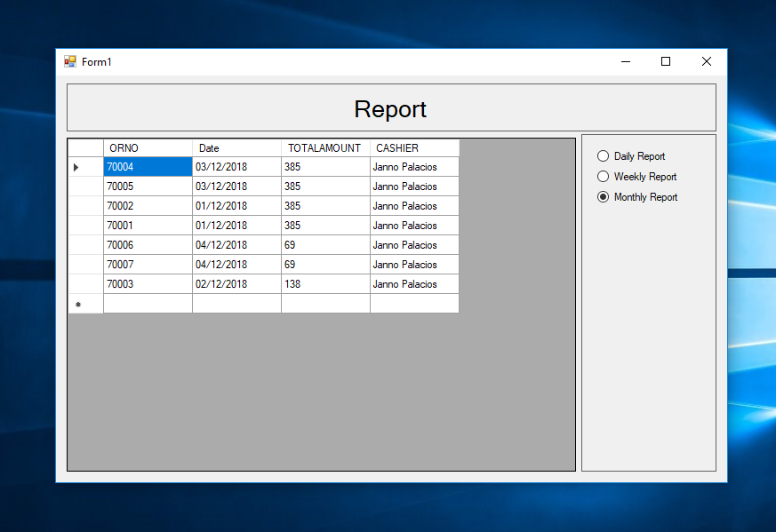Image resolution: width=776 pixels, height=532 pixels.
Task: Click the date cell 02/12/2018
Action: [x=237, y=284]
